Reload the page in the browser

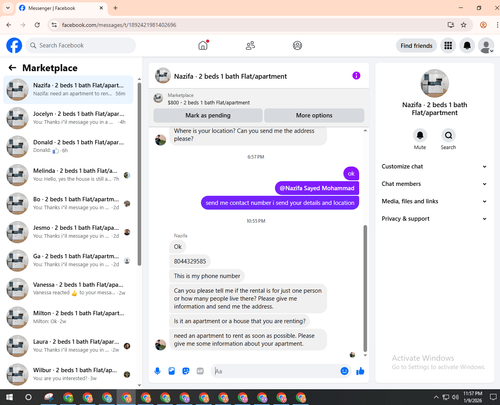[x=37, y=25]
